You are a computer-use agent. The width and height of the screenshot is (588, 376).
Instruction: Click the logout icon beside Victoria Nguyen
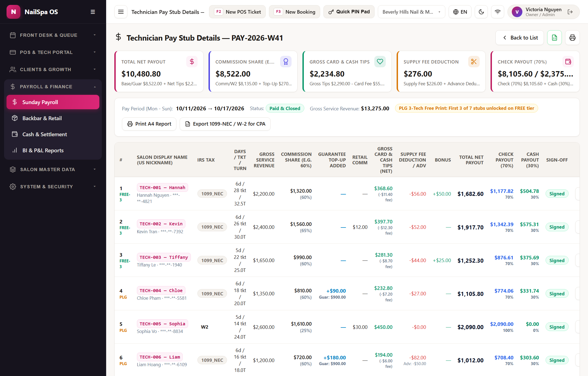tap(570, 12)
